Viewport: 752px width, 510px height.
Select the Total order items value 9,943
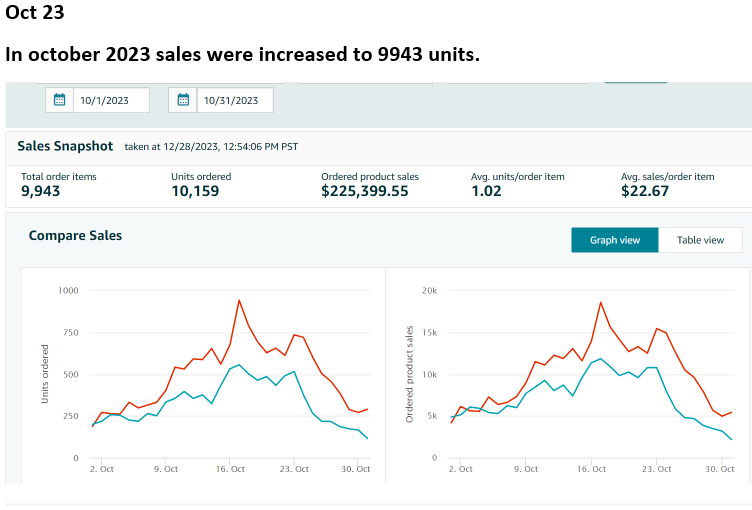41,191
